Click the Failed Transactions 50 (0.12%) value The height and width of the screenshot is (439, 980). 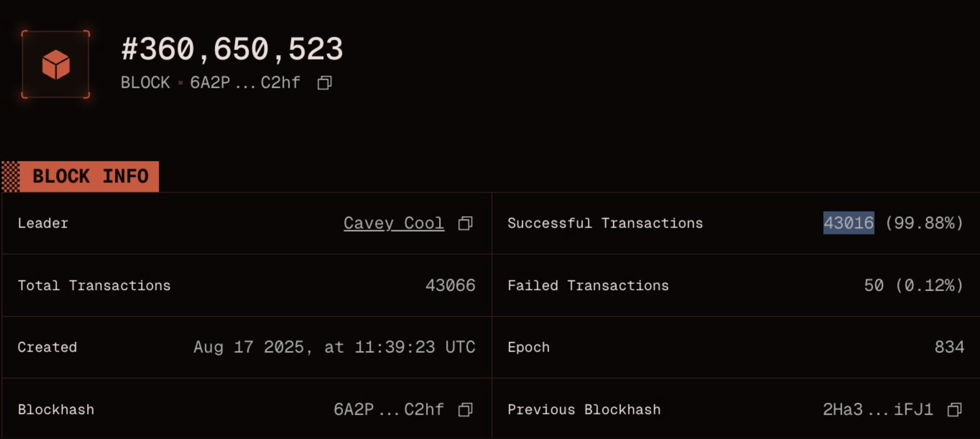tap(914, 285)
